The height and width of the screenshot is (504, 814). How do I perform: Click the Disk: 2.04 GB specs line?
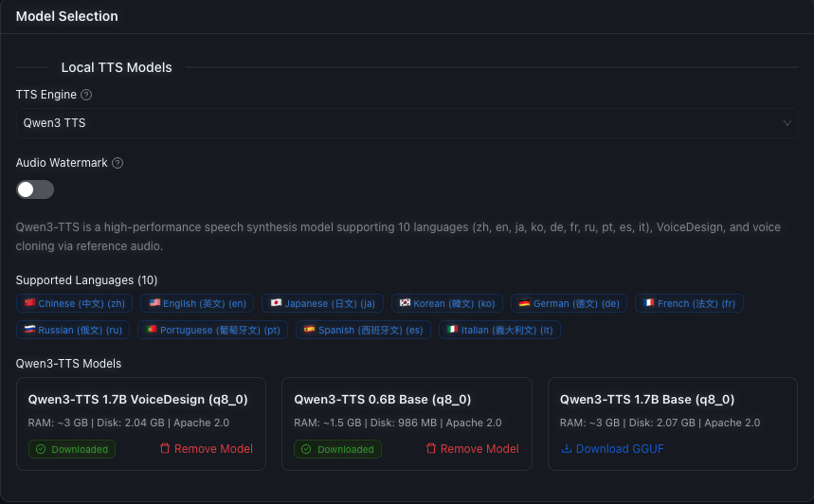click(x=129, y=423)
